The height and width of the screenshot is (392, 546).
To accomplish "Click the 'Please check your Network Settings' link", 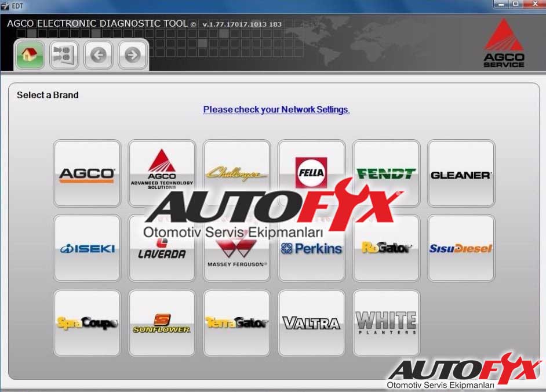I will point(276,110).
